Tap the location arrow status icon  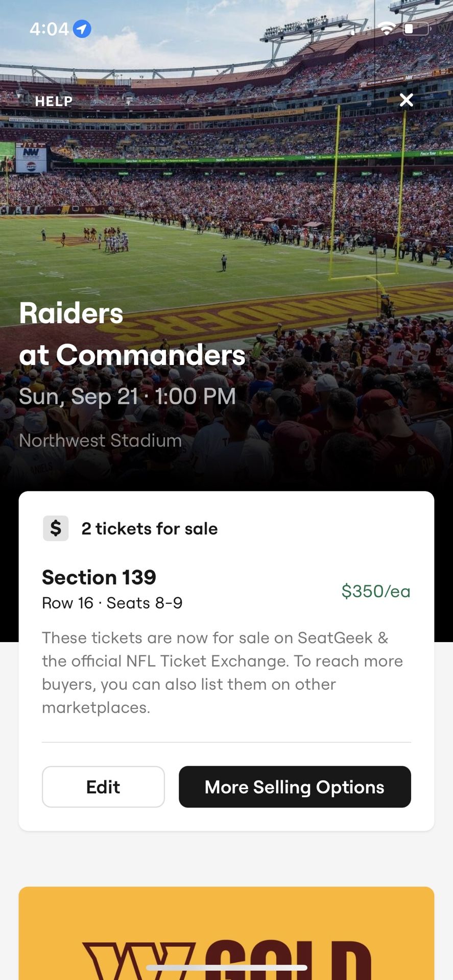click(82, 29)
